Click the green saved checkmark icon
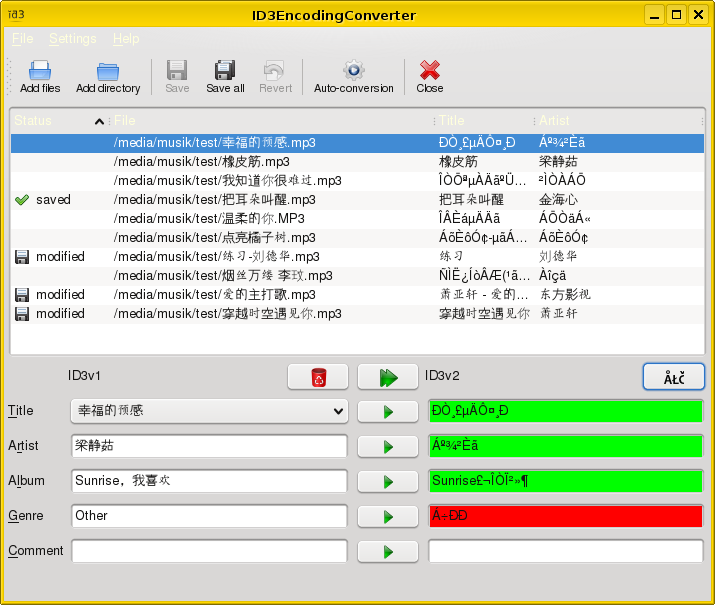 pos(22,200)
